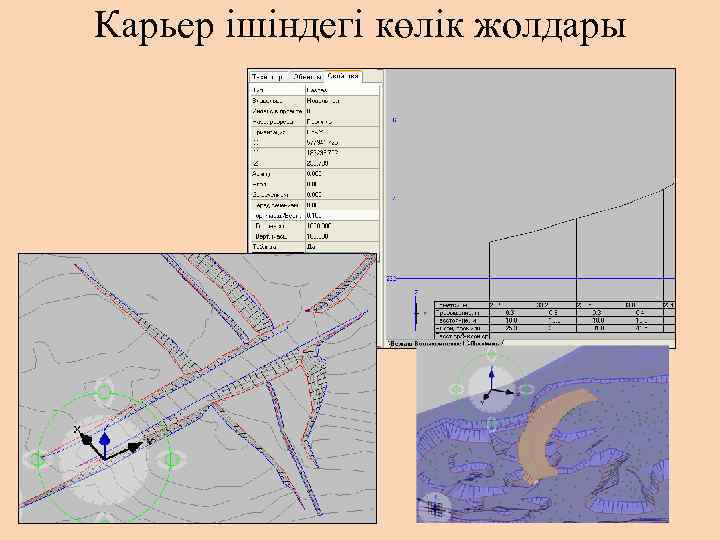Switch to the Свойства tab

343,76
